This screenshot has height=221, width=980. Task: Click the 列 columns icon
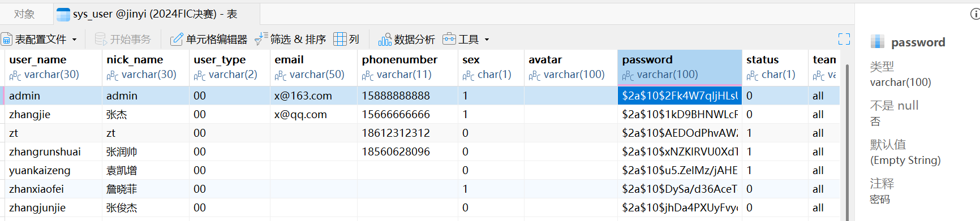[x=339, y=39]
